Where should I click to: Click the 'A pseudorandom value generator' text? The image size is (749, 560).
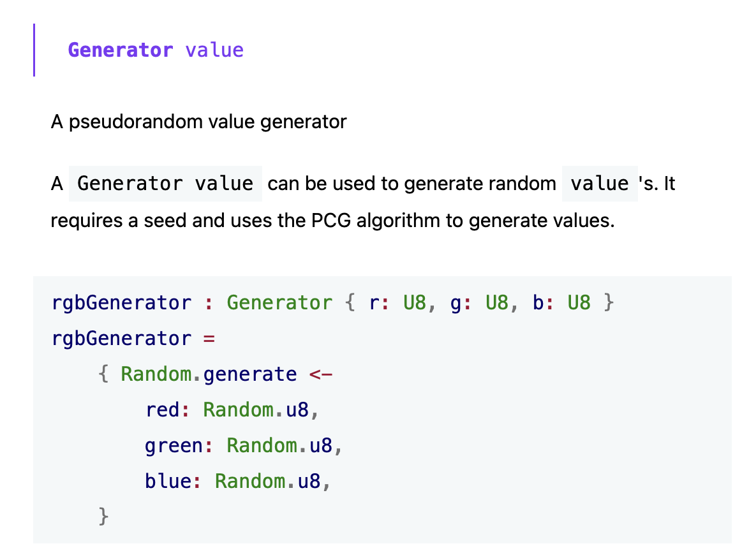pyautogui.click(x=198, y=122)
